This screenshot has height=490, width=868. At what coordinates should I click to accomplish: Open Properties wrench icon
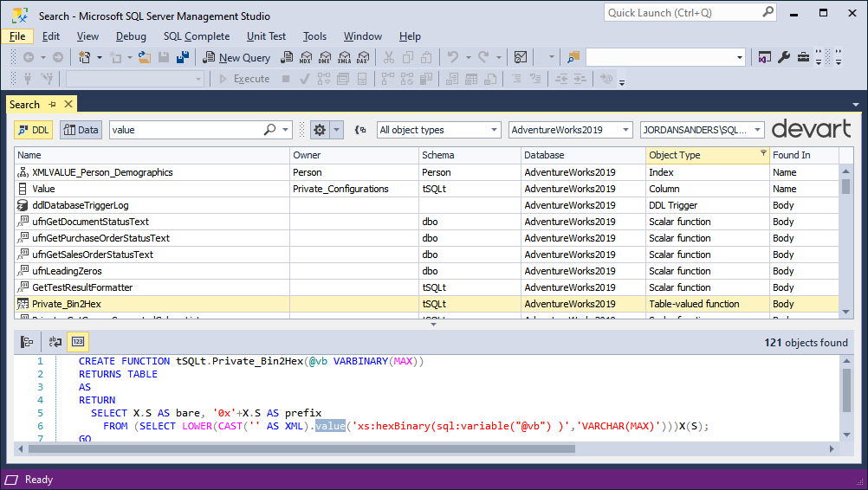pos(784,57)
